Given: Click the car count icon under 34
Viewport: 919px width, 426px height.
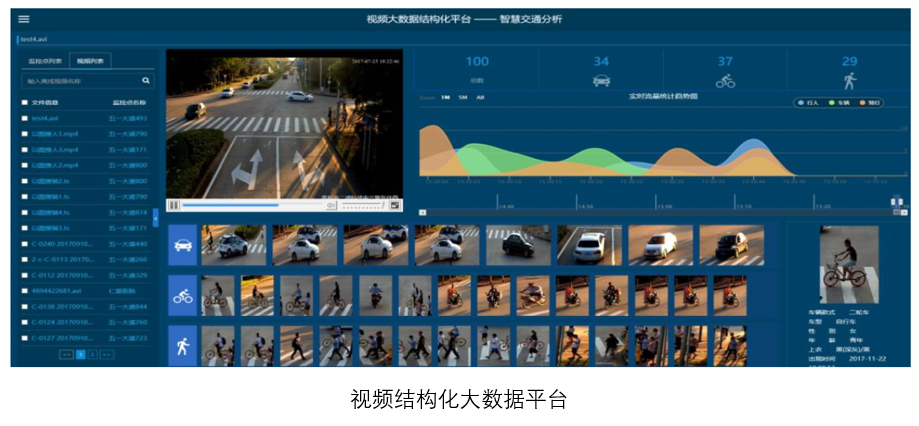Looking at the screenshot, I should (601, 81).
